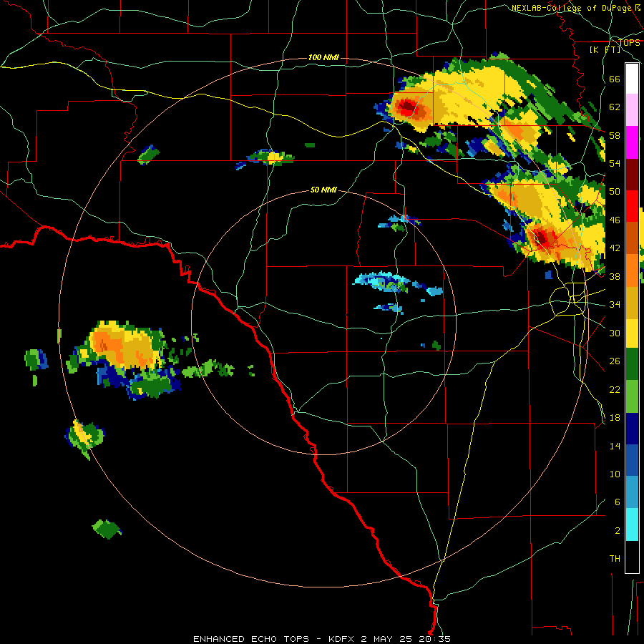Select the 14 legend value
Screen dimensions: 644x644
pyautogui.click(x=615, y=446)
